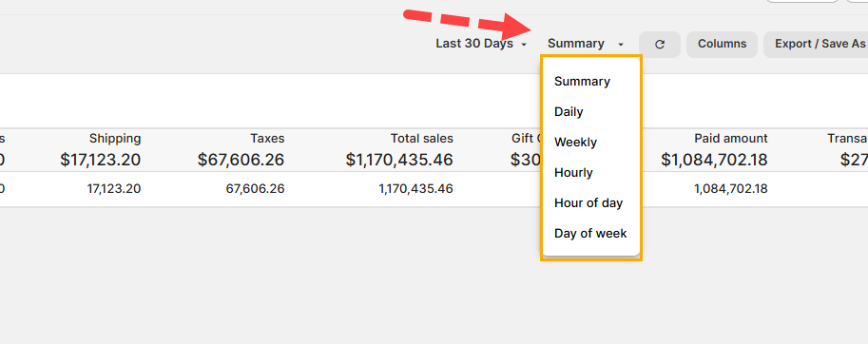
Task: Click the 1,170,435.46 cell in the data row
Action: tap(415, 189)
